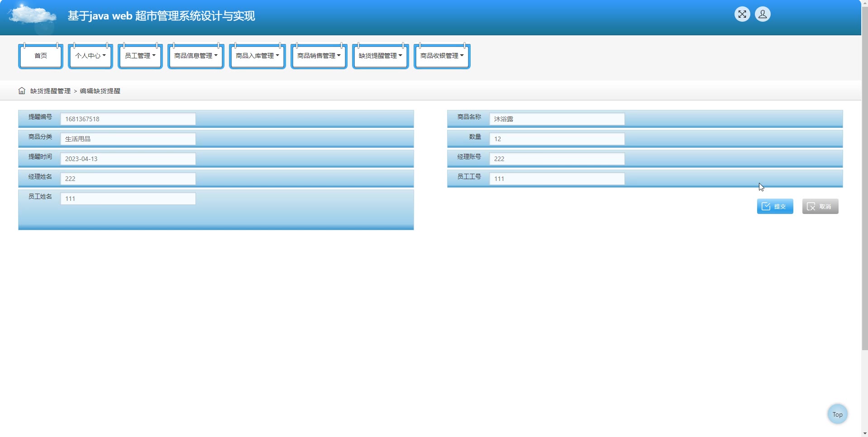Click the Top scroll-to-top button

pos(837,414)
